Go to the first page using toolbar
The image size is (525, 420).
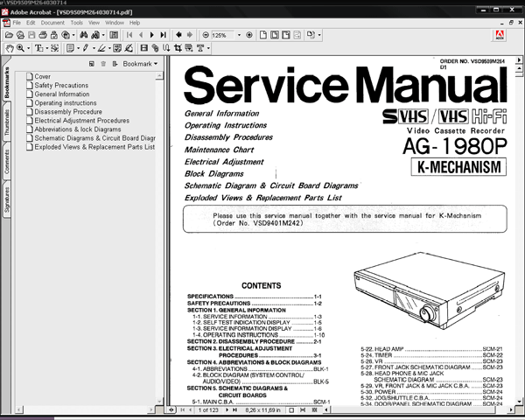(x=129, y=35)
